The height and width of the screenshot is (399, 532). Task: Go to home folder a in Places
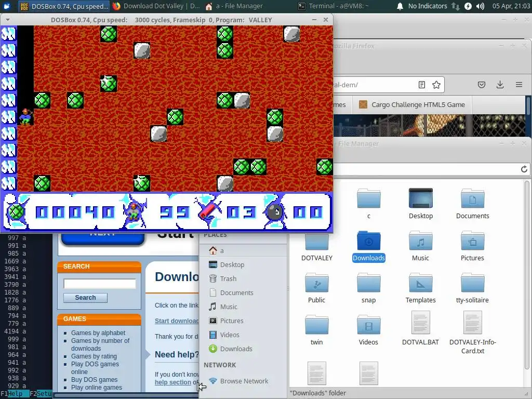pos(243,251)
